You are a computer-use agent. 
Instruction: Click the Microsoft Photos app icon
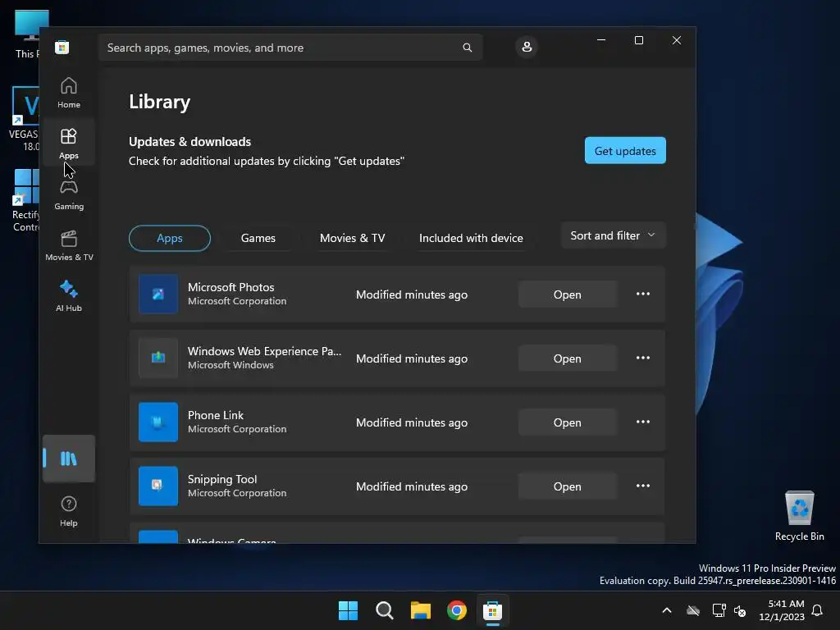click(x=158, y=294)
